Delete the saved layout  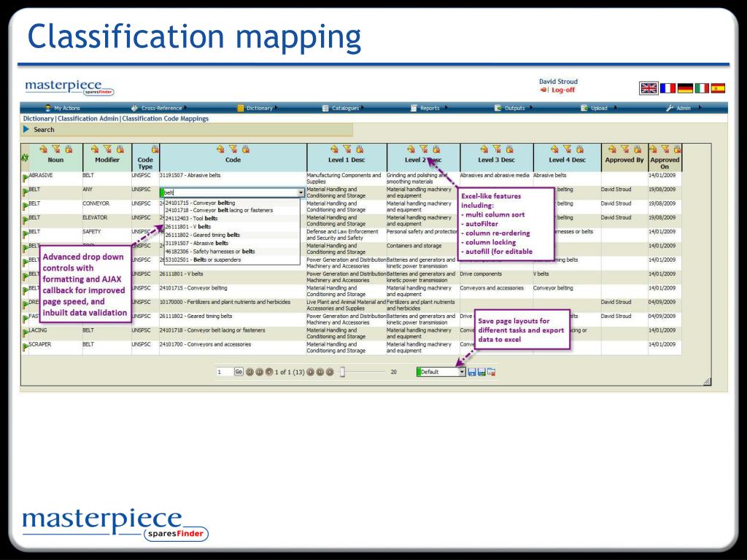[x=492, y=372]
